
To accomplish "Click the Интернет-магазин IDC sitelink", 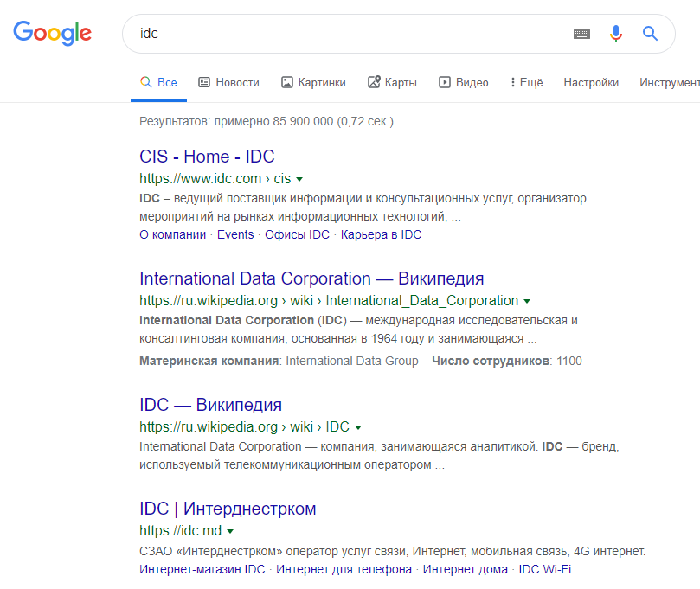I will (x=202, y=569).
